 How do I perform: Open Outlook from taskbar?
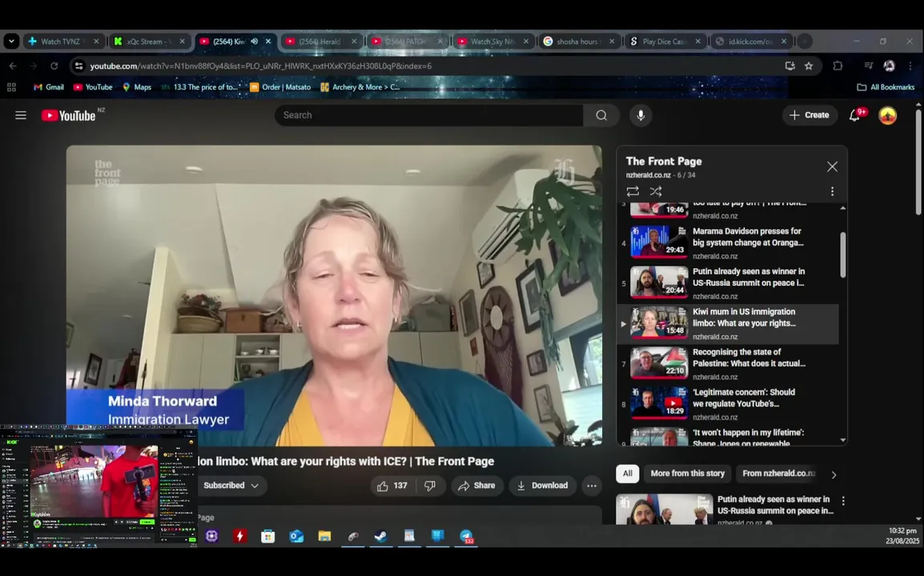click(296, 536)
